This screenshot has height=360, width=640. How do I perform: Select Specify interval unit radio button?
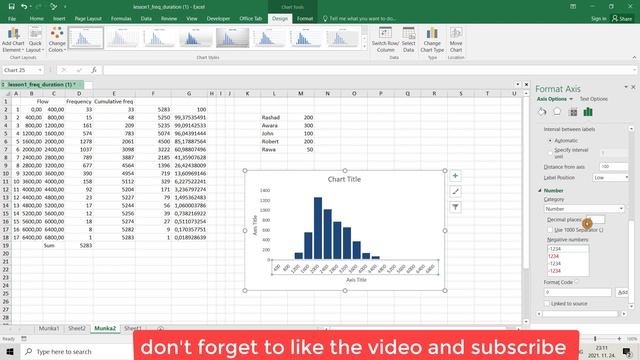click(550, 153)
